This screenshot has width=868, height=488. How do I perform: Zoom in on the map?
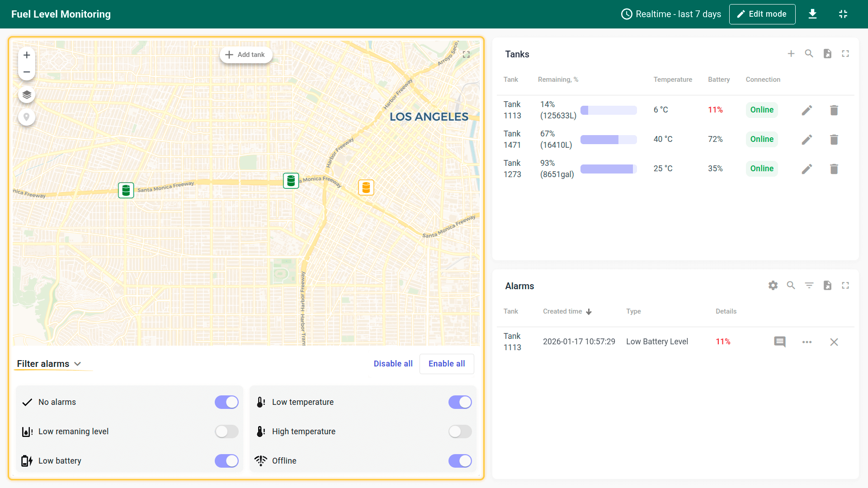27,55
